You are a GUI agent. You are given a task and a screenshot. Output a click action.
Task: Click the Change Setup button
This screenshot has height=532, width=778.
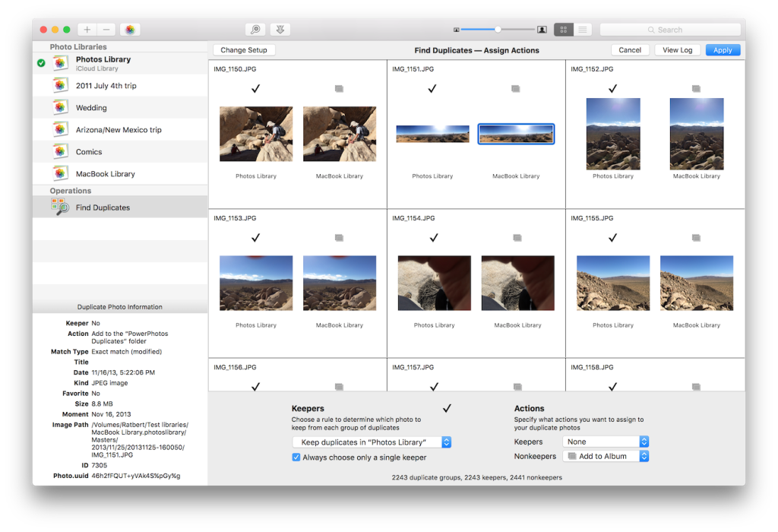(243, 49)
